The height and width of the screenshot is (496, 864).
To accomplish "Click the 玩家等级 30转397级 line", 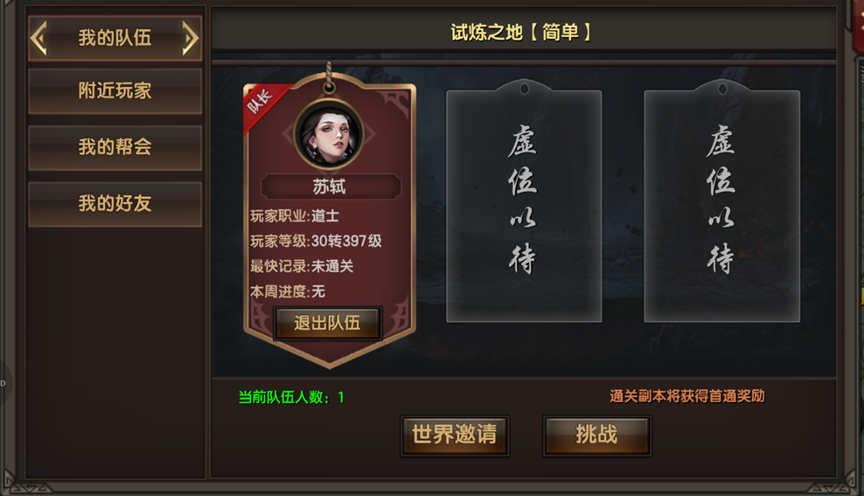I will (316, 241).
